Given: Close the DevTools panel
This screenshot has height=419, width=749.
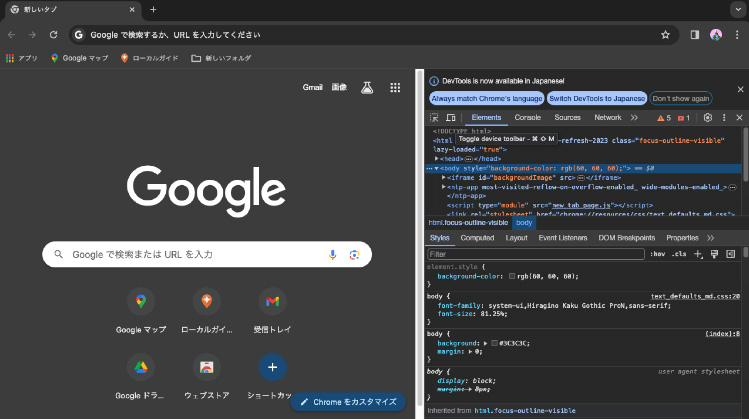Looking at the screenshot, I should [x=739, y=118].
